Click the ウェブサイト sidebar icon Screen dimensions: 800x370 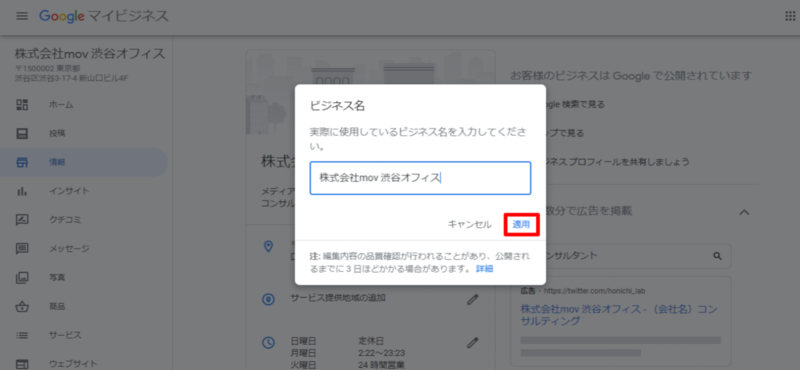pyautogui.click(x=22, y=364)
